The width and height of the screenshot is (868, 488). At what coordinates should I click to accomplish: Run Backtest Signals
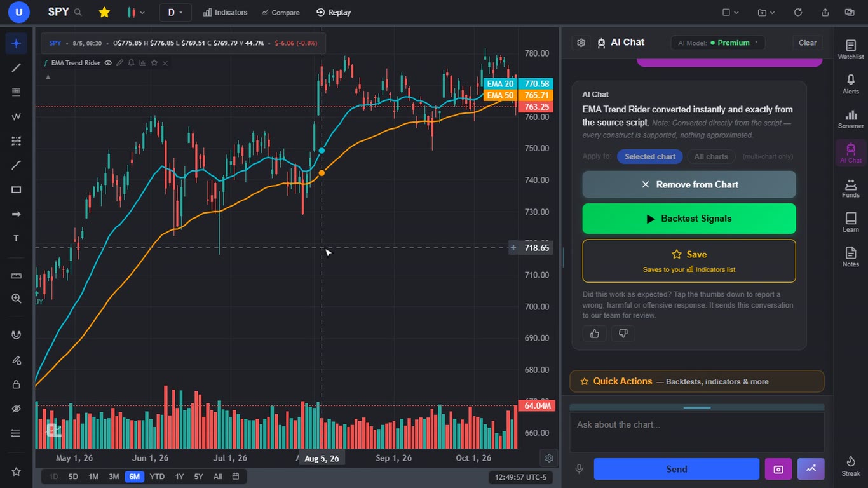(x=689, y=219)
